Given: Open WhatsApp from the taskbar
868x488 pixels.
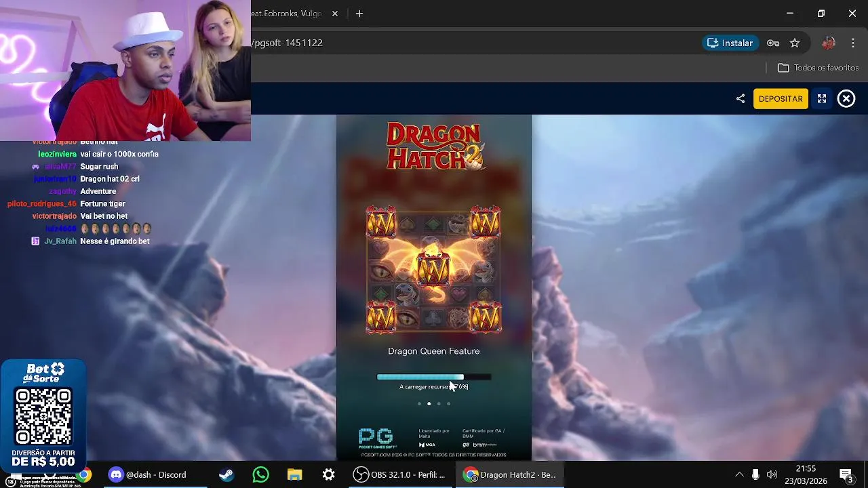Looking at the screenshot, I should click(260, 475).
